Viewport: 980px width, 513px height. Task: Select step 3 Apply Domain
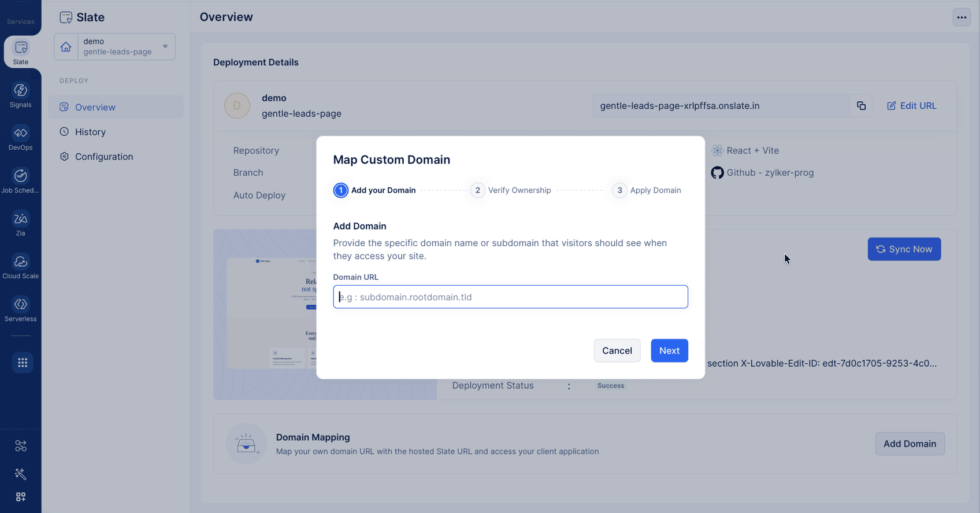click(x=647, y=190)
